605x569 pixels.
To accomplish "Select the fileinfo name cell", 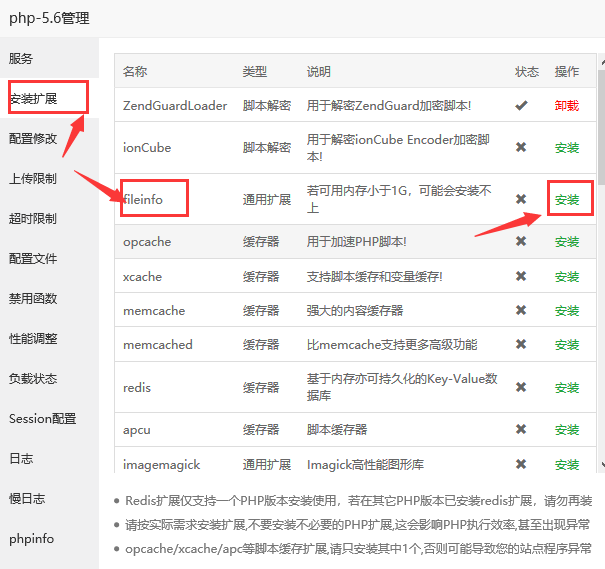I will [x=143, y=199].
